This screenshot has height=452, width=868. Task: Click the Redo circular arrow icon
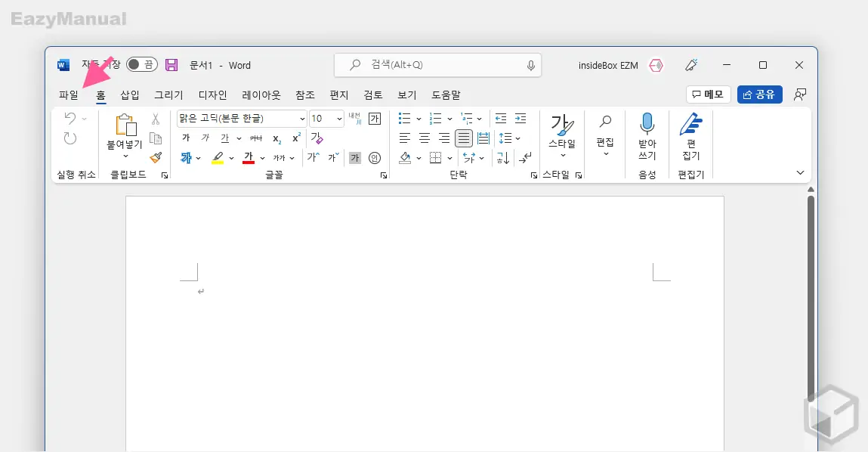[70, 138]
